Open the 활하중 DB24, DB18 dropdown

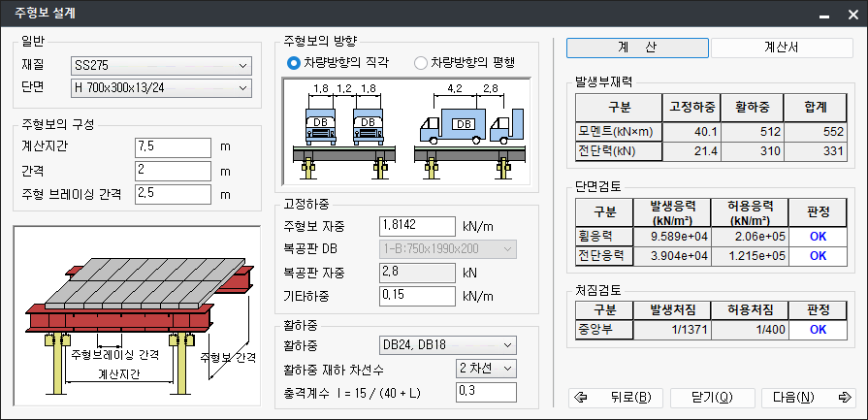(446, 343)
